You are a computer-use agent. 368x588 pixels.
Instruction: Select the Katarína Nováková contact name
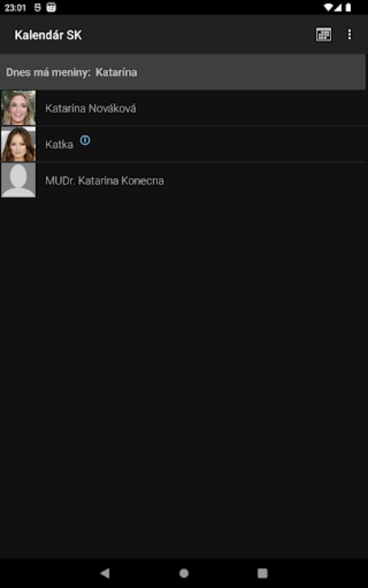91,108
